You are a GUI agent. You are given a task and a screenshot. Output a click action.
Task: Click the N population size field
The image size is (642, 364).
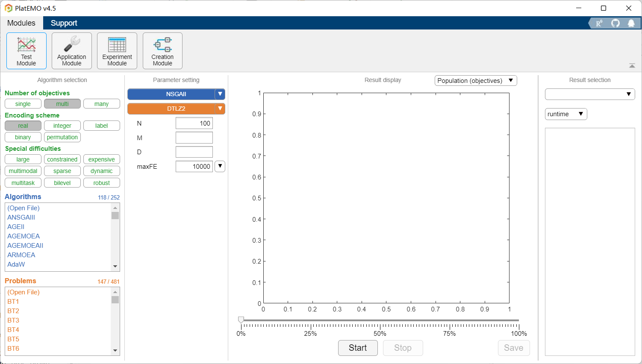point(194,123)
